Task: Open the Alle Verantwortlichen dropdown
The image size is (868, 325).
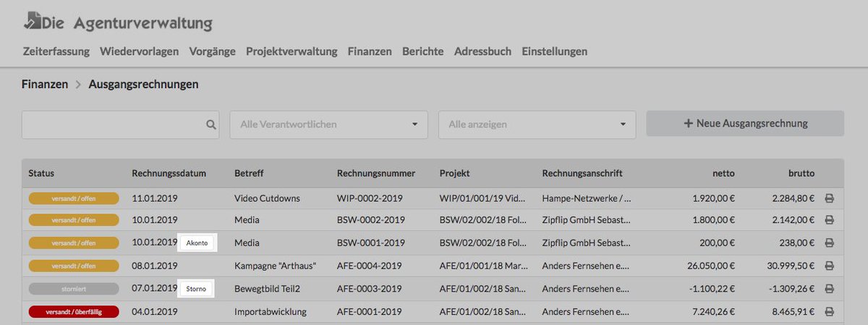Action: tap(329, 124)
